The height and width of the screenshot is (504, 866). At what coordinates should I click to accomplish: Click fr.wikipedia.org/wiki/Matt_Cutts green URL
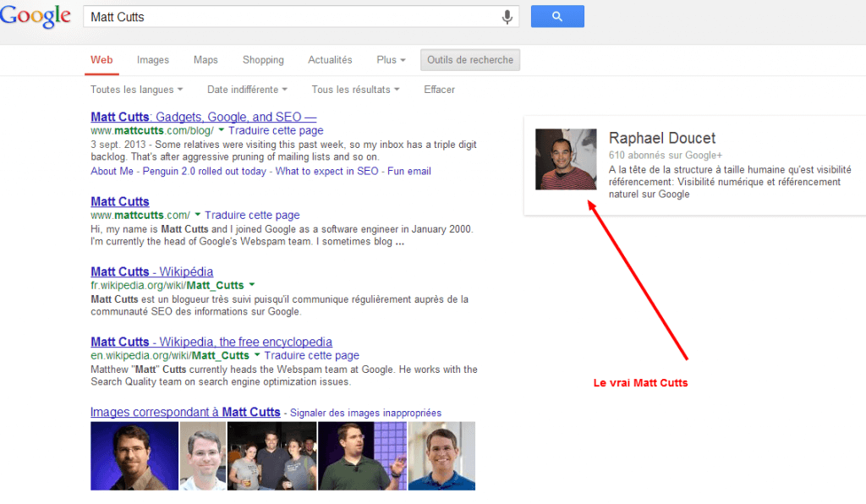[x=167, y=285]
